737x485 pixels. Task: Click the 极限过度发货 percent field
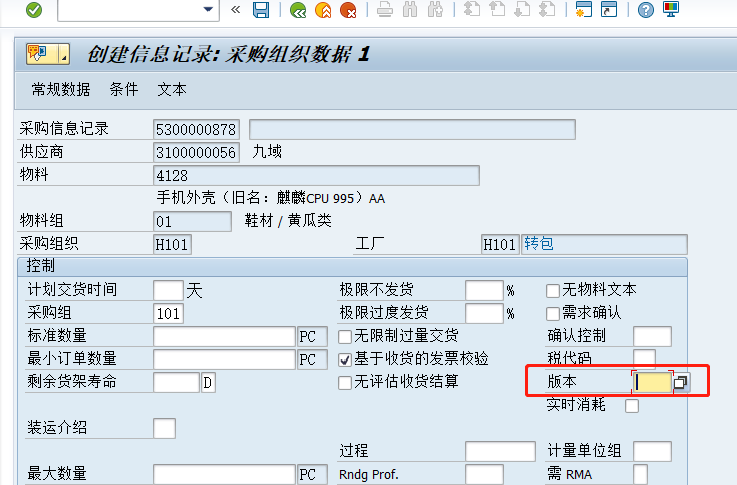coord(484,313)
